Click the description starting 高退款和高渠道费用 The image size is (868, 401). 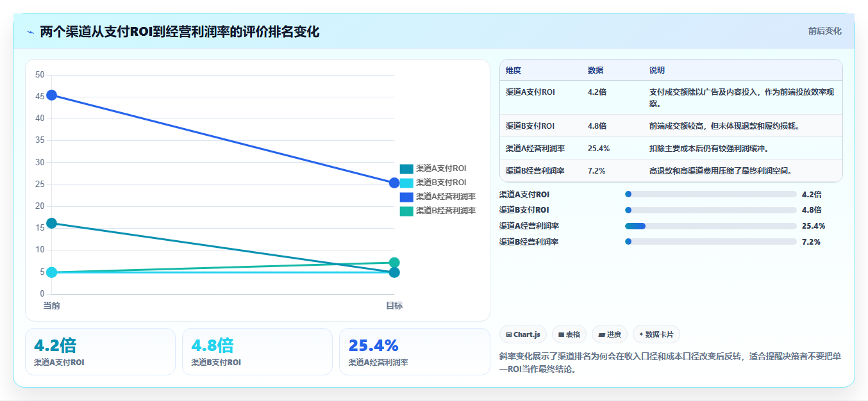tap(721, 171)
